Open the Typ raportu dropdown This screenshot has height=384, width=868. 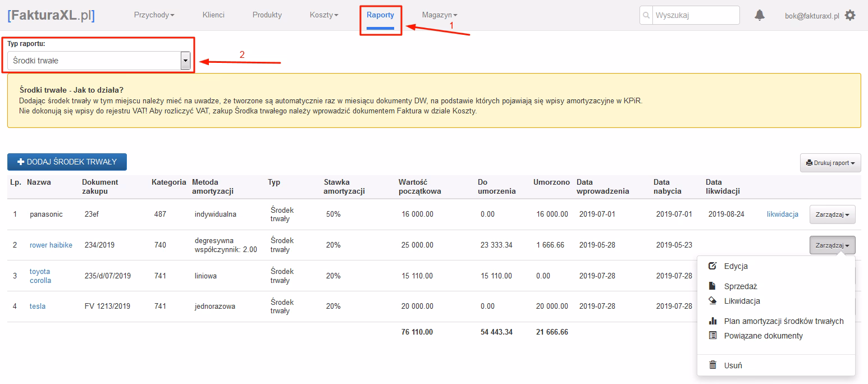pos(99,61)
